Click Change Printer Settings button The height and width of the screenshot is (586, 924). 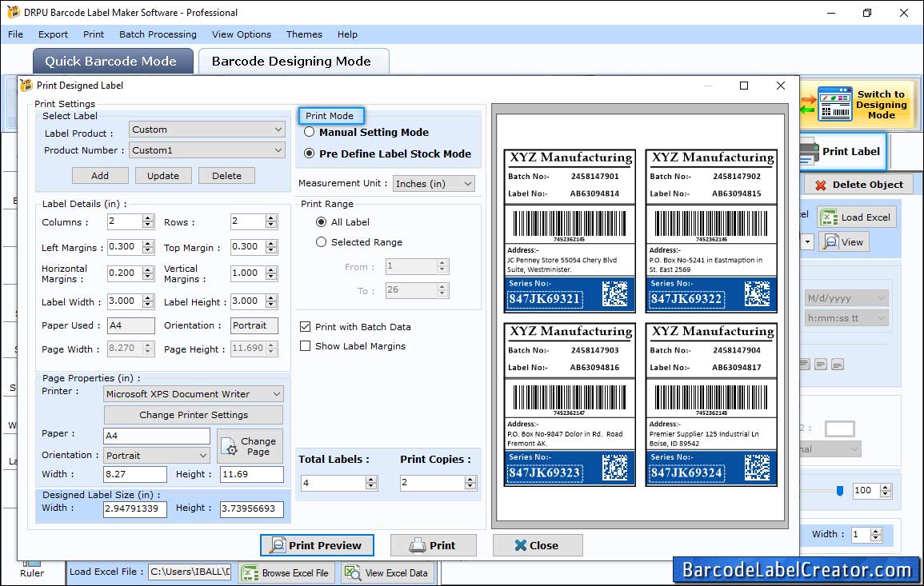coord(194,415)
